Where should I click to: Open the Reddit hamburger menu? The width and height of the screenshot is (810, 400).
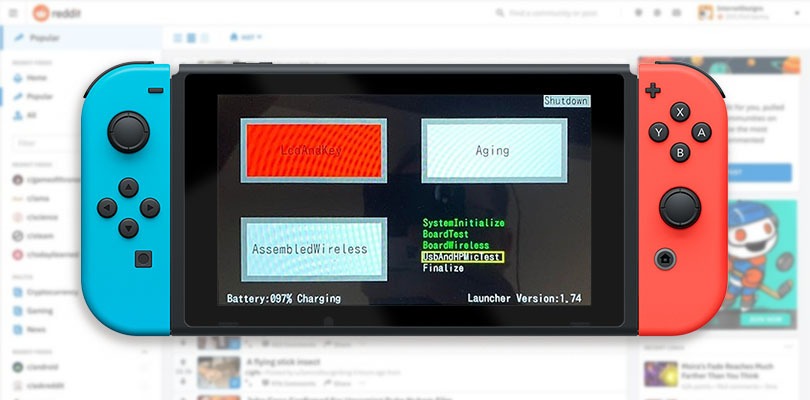coord(13,13)
